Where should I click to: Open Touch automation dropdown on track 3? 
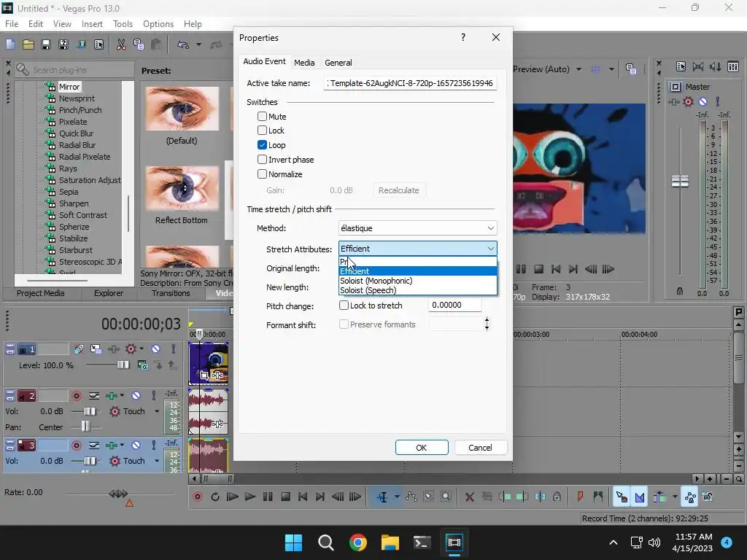(157, 461)
